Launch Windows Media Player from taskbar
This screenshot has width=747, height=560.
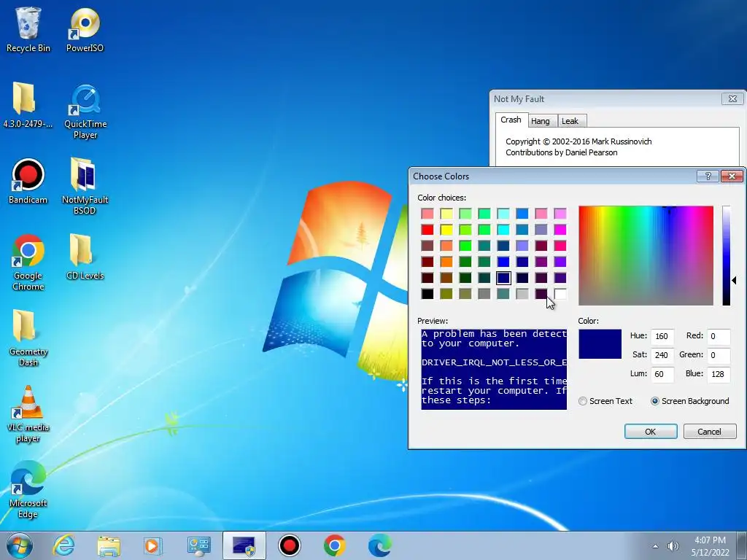pyautogui.click(x=153, y=545)
